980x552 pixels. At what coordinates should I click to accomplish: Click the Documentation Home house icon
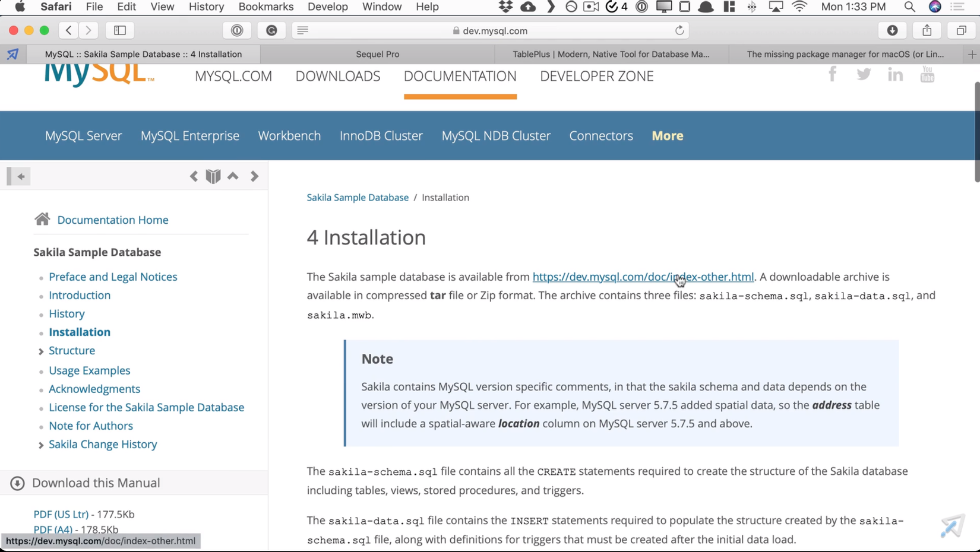tap(42, 219)
